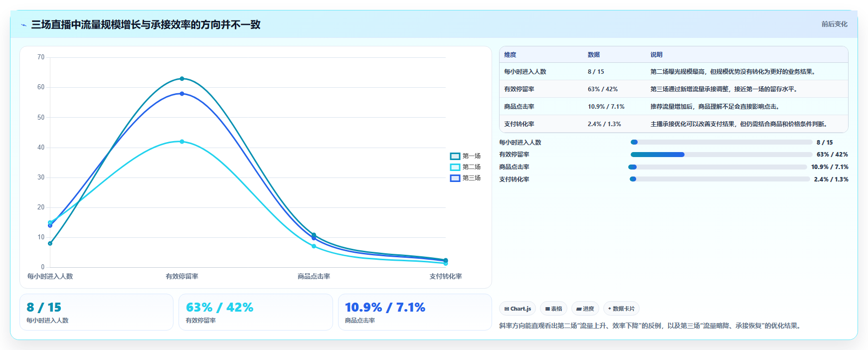Click the chart x-axis label 有效停留率
This screenshot has width=868, height=350.
click(x=182, y=276)
